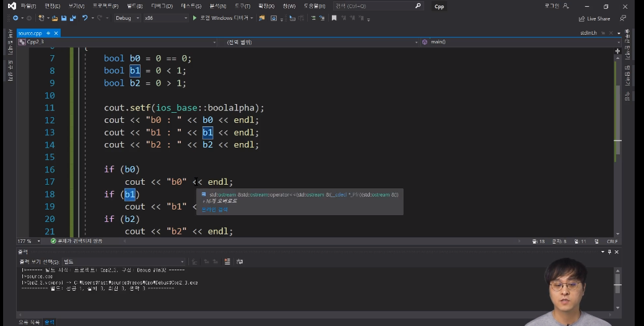644x326 pixels.
Task: Click the sign-in account person icon
Action: (566, 6)
